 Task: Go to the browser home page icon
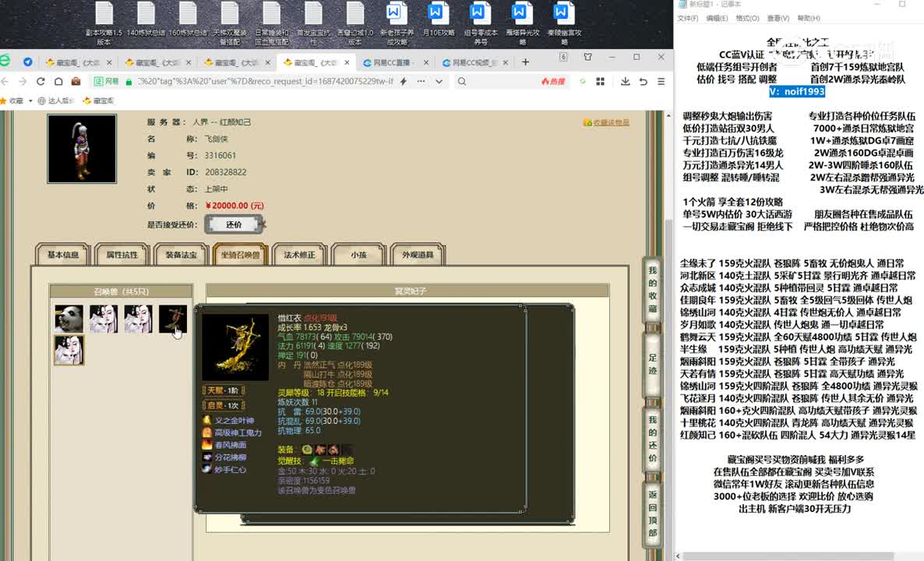click(58, 81)
